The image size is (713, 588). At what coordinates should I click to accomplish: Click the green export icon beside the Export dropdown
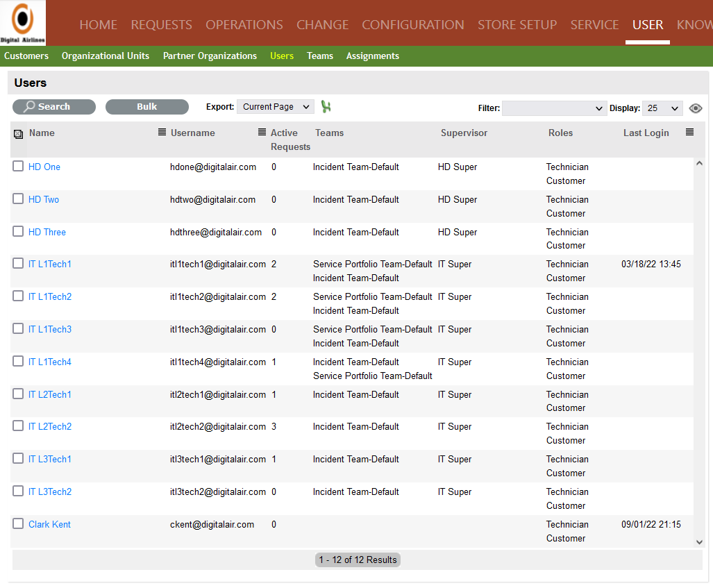pos(326,107)
